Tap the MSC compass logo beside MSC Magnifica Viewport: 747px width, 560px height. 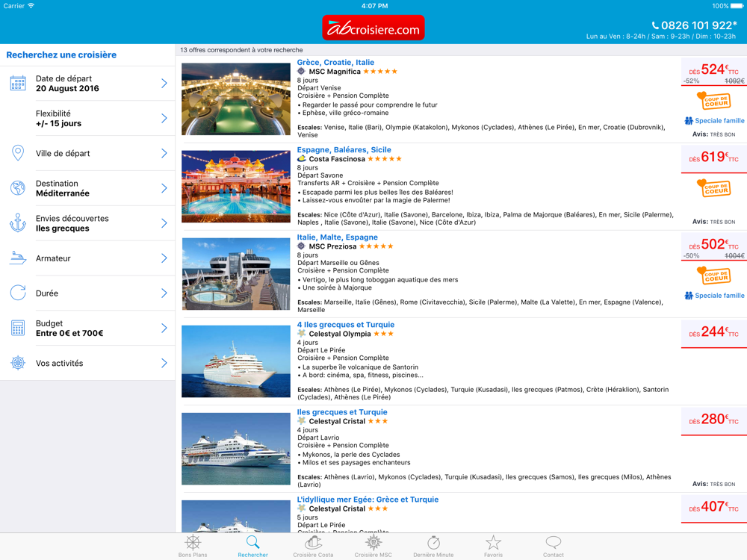click(301, 72)
